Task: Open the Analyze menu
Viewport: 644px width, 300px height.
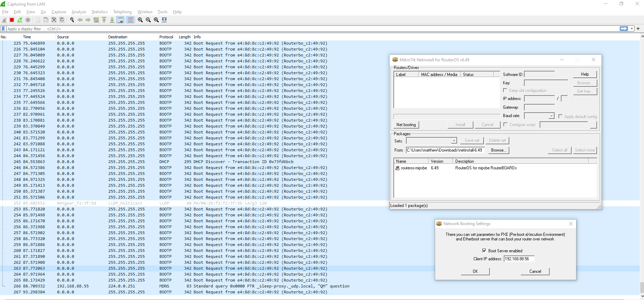Action: (x=79, y=12)
